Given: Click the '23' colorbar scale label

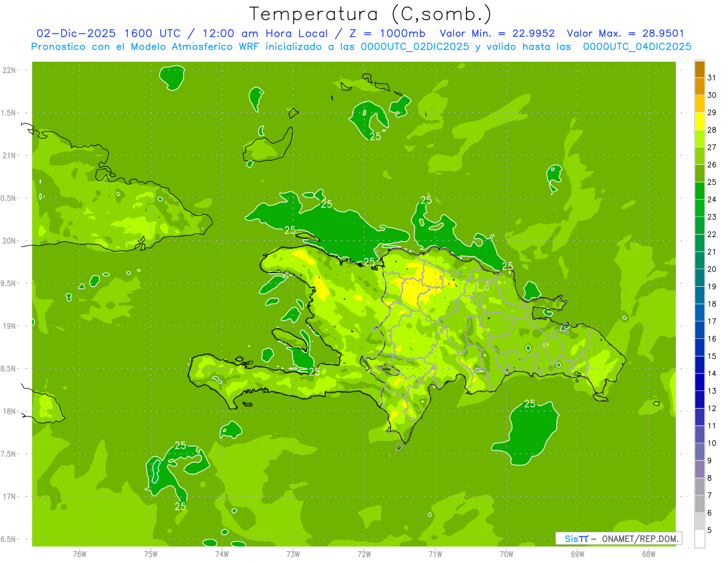Looking at the screenshot, I should [712, 217].
